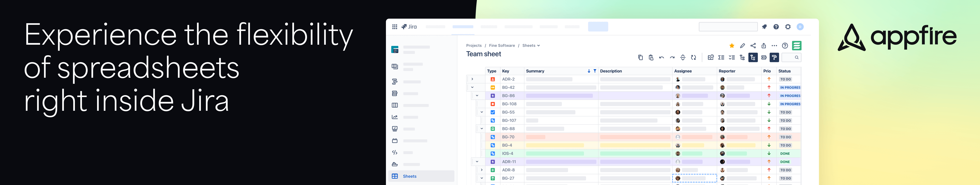Click the Description column header
This screenshot has width=980, height=185.
coord(635,71)
